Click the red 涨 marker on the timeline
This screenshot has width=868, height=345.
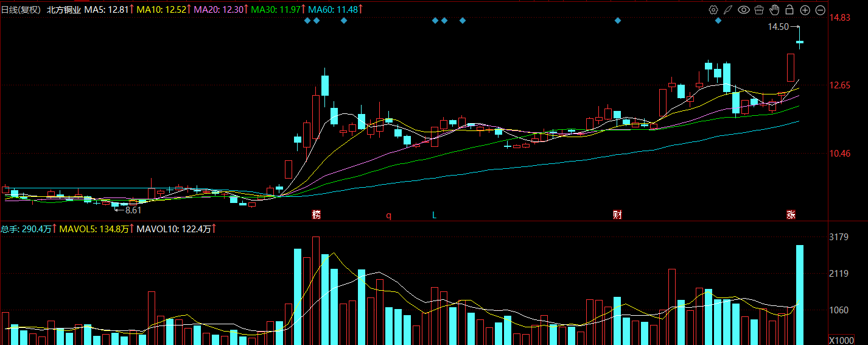pyautogui.click(x=791, y=215)
